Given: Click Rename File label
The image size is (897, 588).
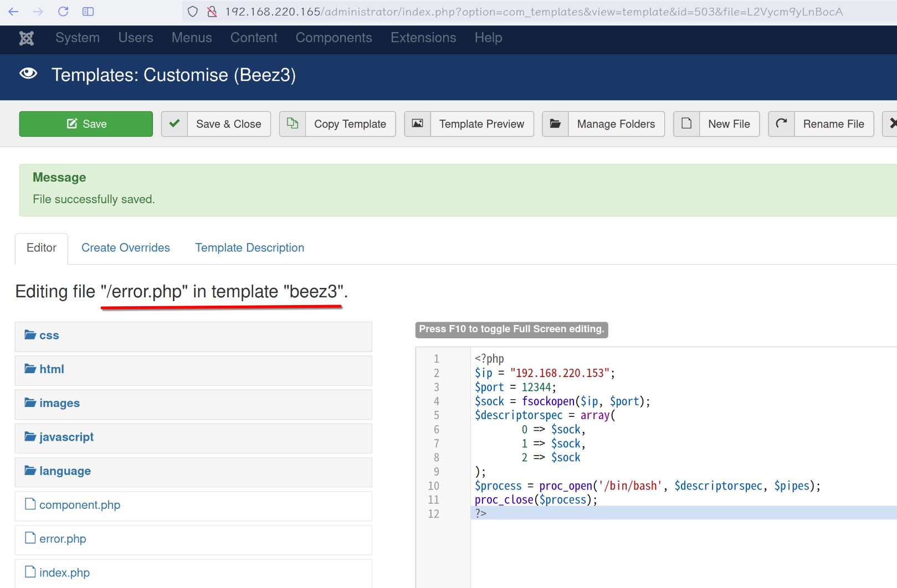Looking at the screenshot, I should coord(834,124).
